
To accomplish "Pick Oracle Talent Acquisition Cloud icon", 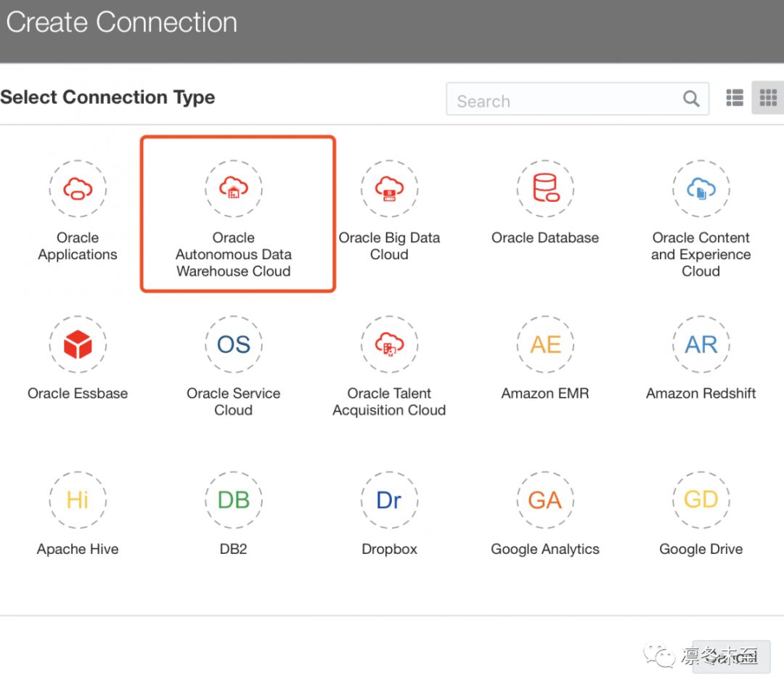I will click(x=389, y=345).
